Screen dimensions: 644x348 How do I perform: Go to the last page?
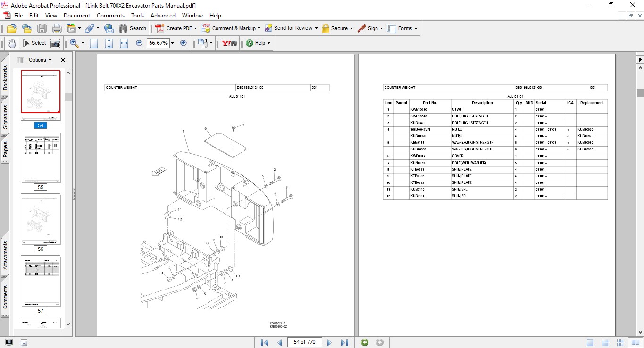(x=344, y=342)
